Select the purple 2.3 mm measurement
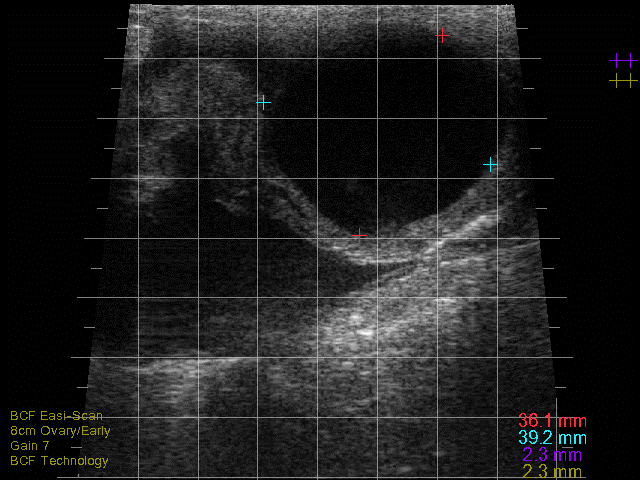This screenshot has height=480, width=640. coord(551,455)
